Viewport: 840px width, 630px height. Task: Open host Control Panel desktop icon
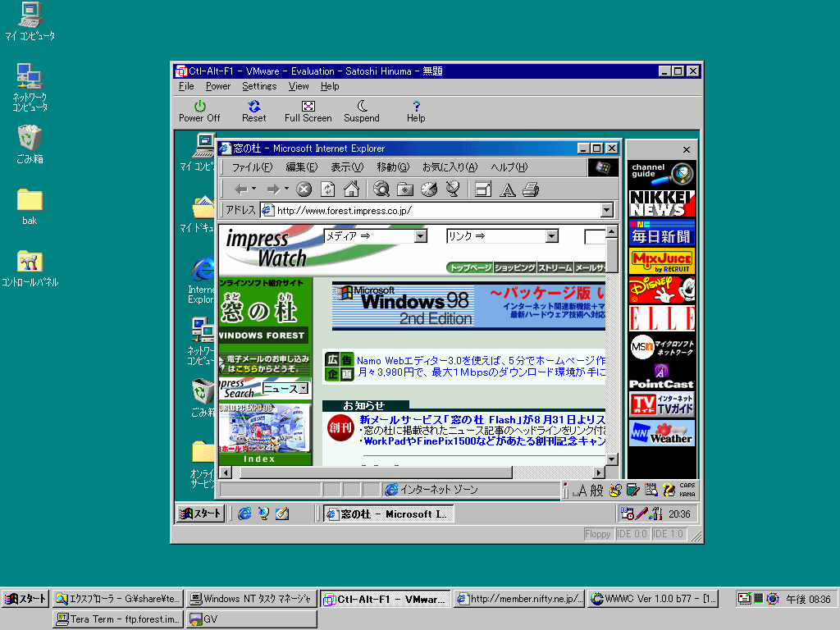coord(30,268)
